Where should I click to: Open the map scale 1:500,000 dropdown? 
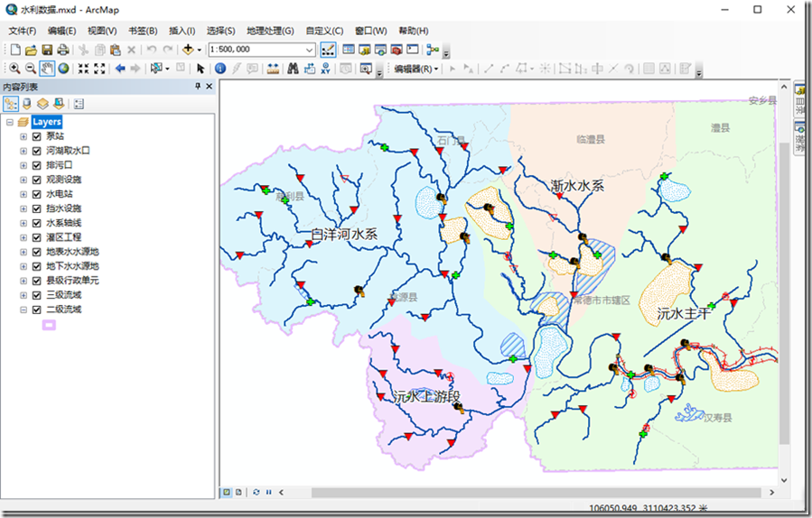[x=309, y=50]
